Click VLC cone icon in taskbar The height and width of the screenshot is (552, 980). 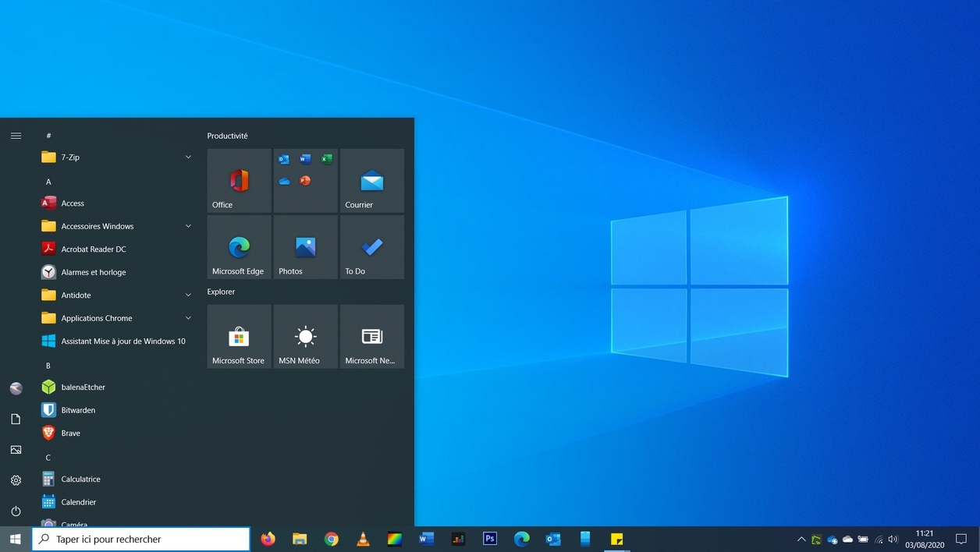click(363, 539)
